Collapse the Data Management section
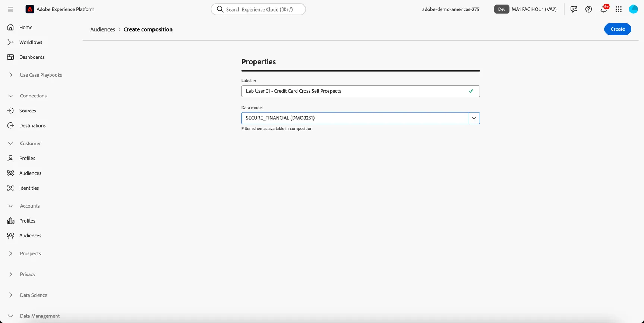This screenshot has height=323, width=644. pyautogui.click(x=10, y=316)
